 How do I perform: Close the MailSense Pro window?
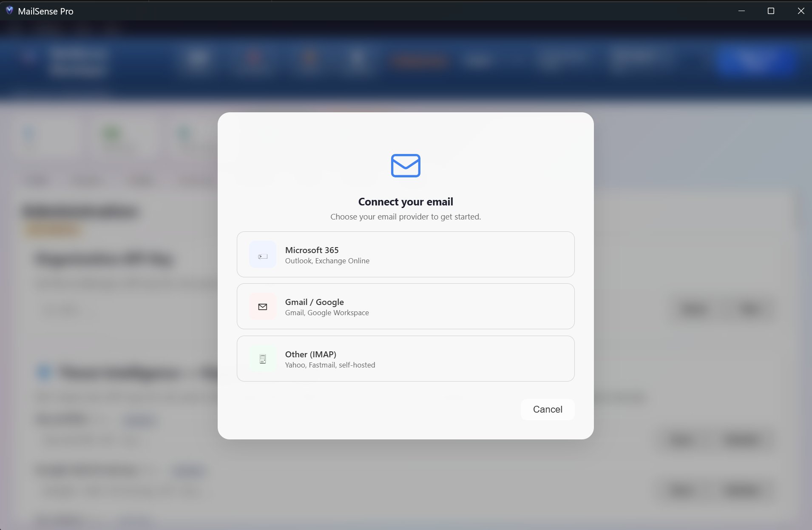click(x=801, y=11)
